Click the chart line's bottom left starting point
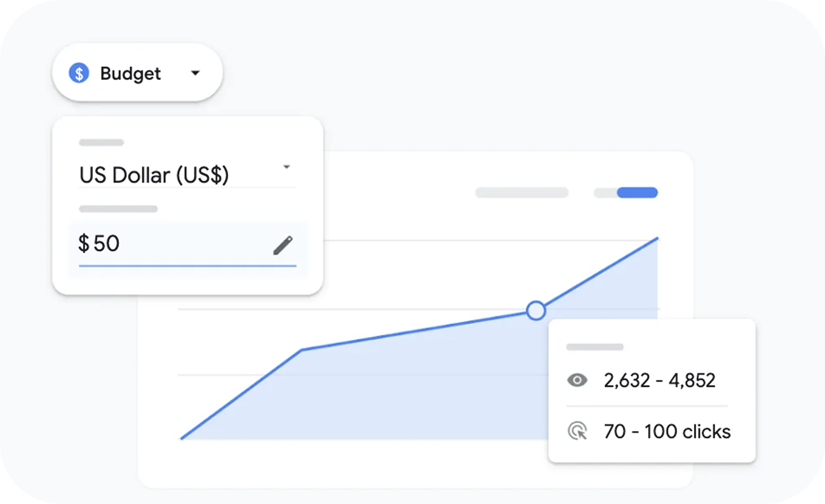Screen dimensions: 825x504 182,439
